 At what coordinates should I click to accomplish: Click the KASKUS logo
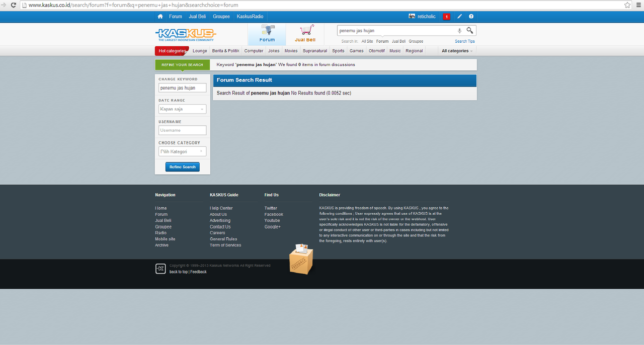point(186,34)
